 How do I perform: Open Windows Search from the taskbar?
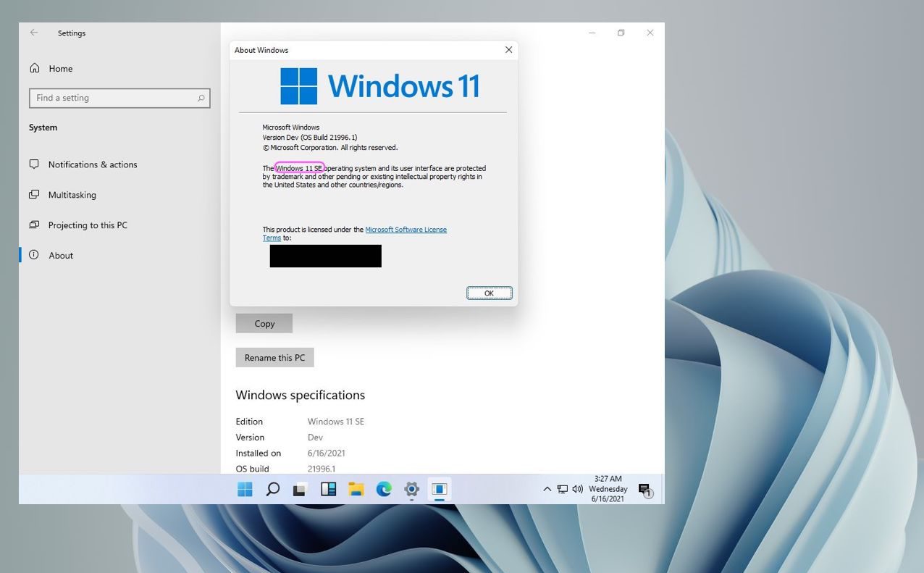(x=272, y=489)
